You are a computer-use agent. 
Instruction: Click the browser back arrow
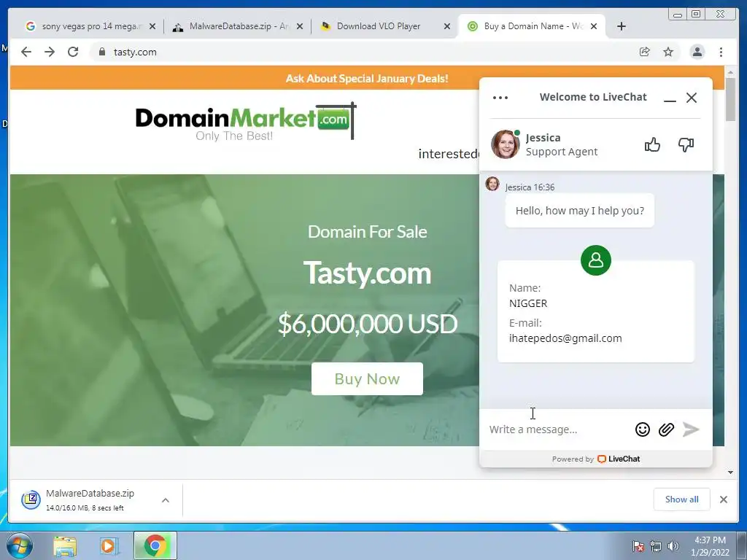click(x=26, y=52)
